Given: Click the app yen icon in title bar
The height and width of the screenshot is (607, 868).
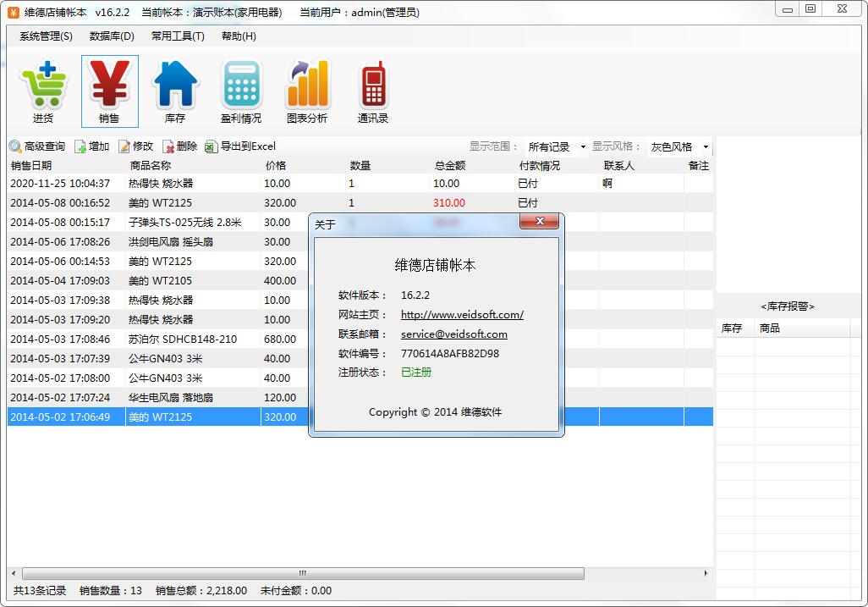Looking at the screenshot, I should pos(14,12).
